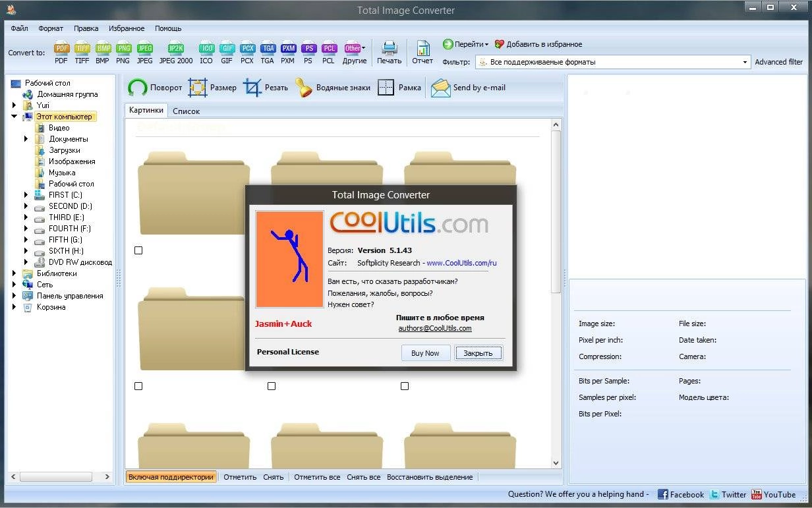Select Корзина in folder tree

51,307
